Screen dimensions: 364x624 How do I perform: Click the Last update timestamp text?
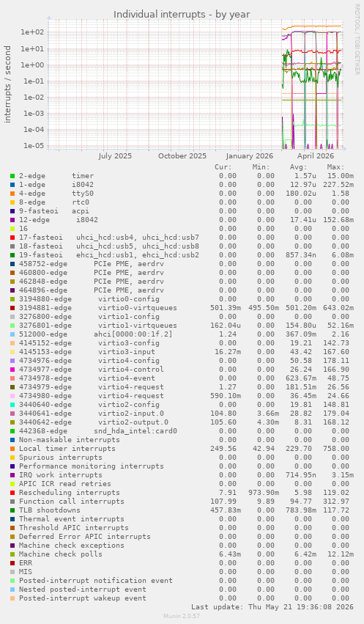pyautogui.click(x=272, y=607)
